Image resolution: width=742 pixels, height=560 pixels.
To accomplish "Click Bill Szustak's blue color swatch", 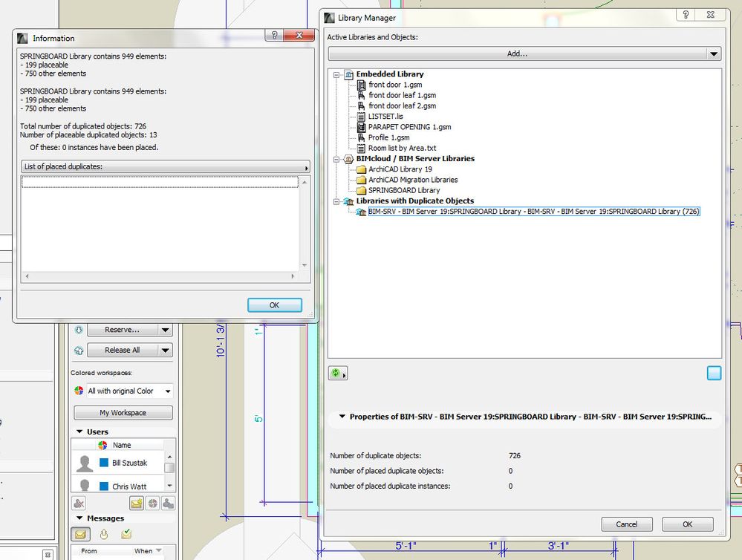I will pyautogui.click(x=104, y=463).
